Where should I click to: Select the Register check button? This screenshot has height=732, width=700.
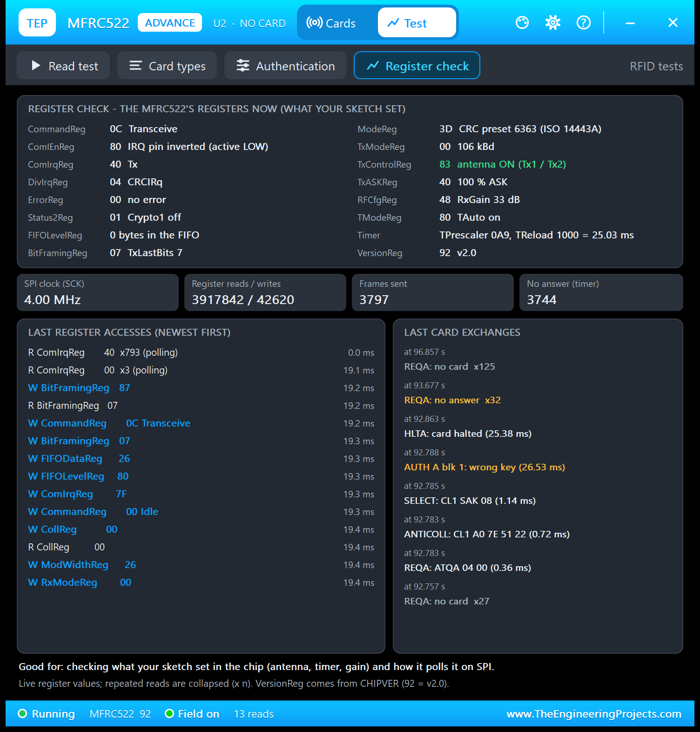click(417, 66)
